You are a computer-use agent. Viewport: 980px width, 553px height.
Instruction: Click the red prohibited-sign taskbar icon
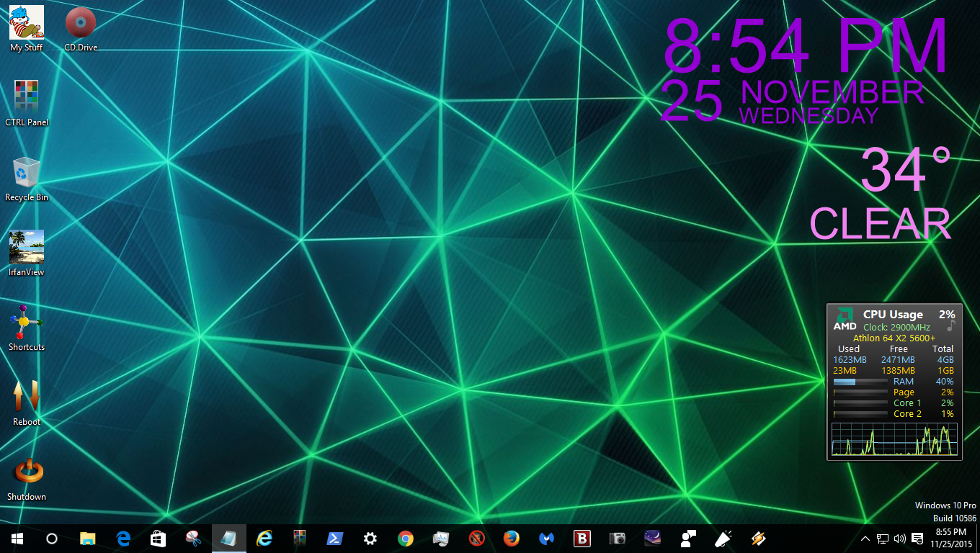point(476,539)
